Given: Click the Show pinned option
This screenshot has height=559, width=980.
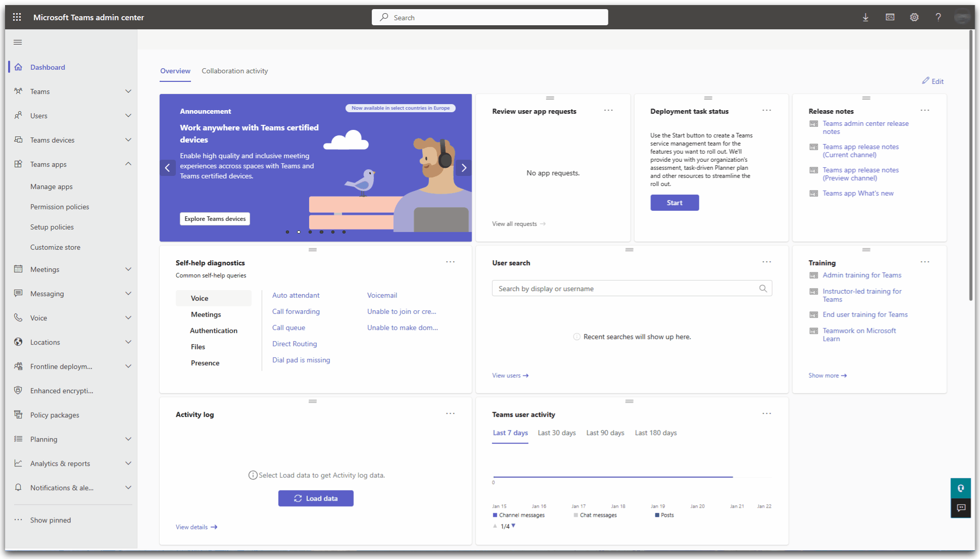Looking at the screenshot, I should [51, 520].
